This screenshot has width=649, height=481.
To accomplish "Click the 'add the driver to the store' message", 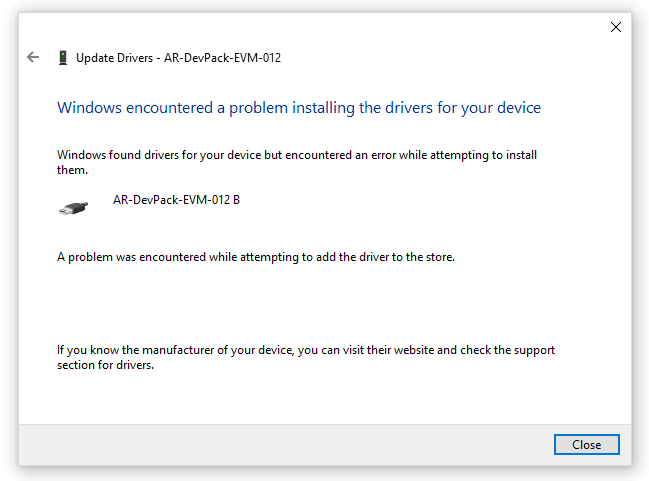I will [256, 257].
